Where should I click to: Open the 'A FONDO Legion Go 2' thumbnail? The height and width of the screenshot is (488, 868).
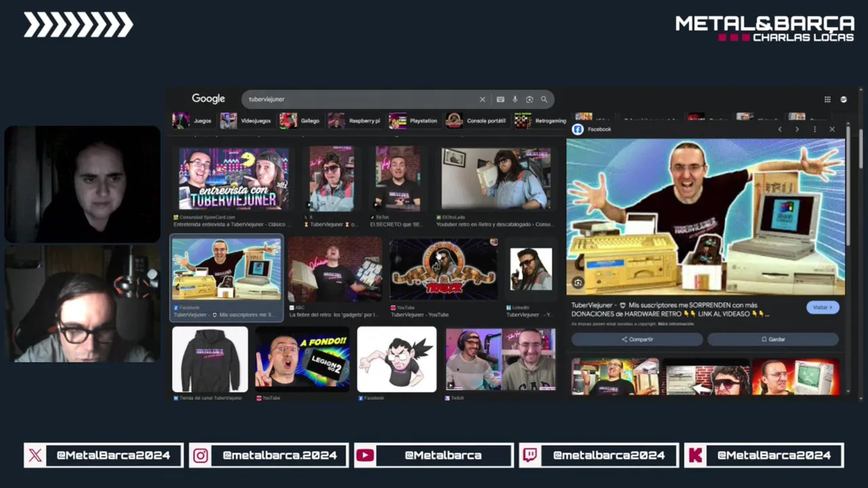pyautogui.click(x=302, y=359)
